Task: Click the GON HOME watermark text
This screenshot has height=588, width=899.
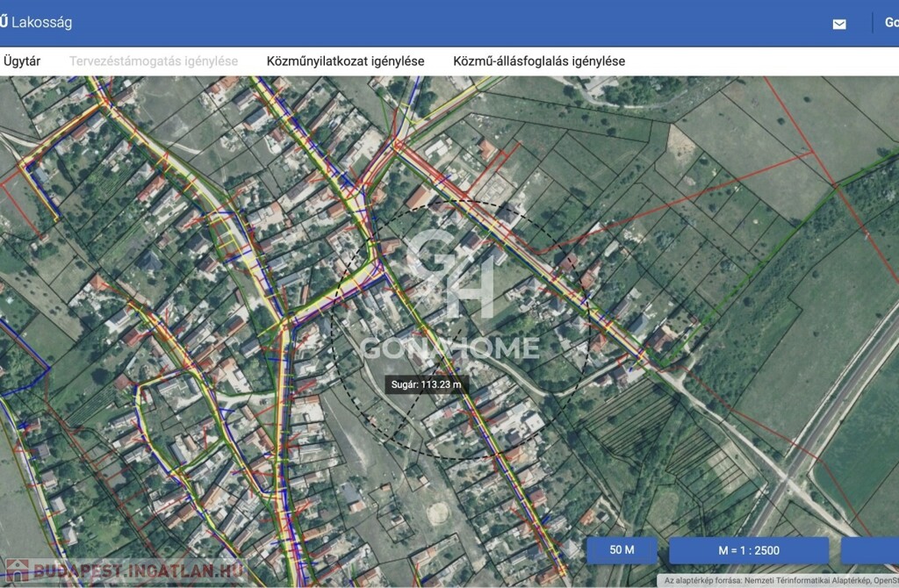Action: [450, 346]
